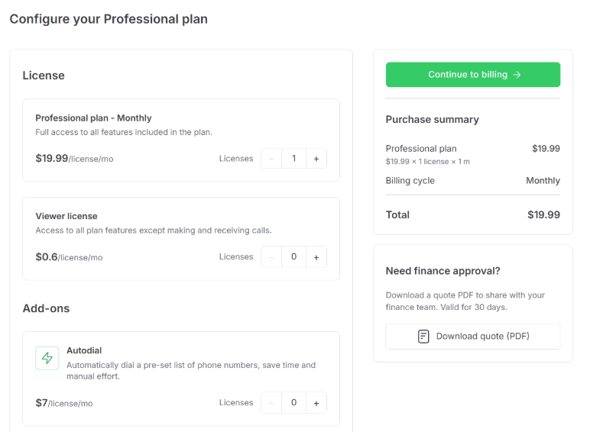The width and height of the screenshot is (600, 432).
Task: Click the Need finance approval heading
Action: click(443, 271)
